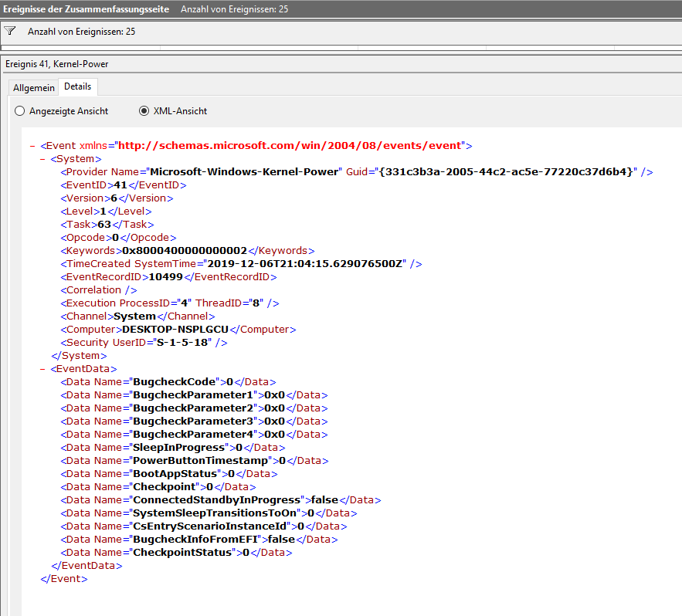682x616 pixels.
Task: Click the Channel System line
Action: coord(138,316)
